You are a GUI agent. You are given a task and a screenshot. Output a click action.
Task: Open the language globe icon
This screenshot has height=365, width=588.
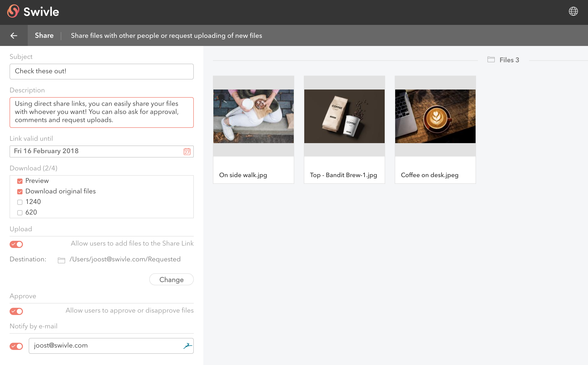tap(573, 11)
